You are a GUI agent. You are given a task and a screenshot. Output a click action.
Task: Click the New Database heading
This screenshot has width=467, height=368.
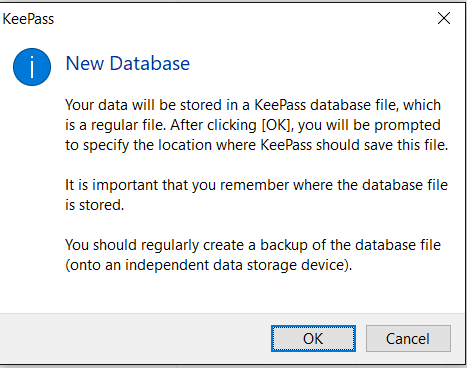[x=128, y=63]
